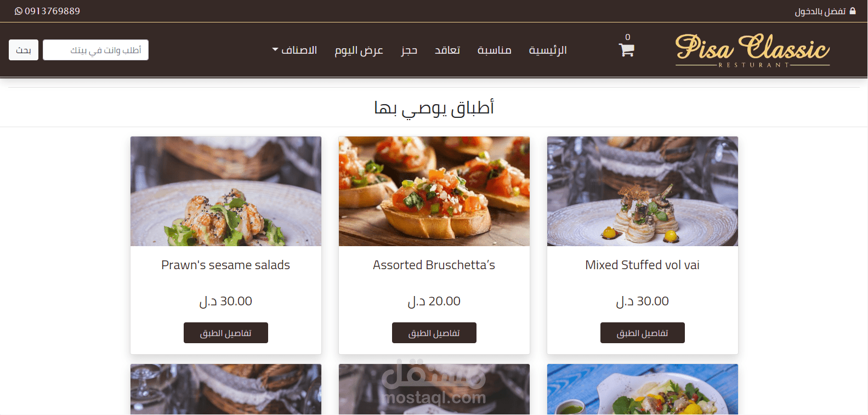View details button for Prawn's sesame salads
The width and height of the screenshot is (868, 415).
click(226, 333)
